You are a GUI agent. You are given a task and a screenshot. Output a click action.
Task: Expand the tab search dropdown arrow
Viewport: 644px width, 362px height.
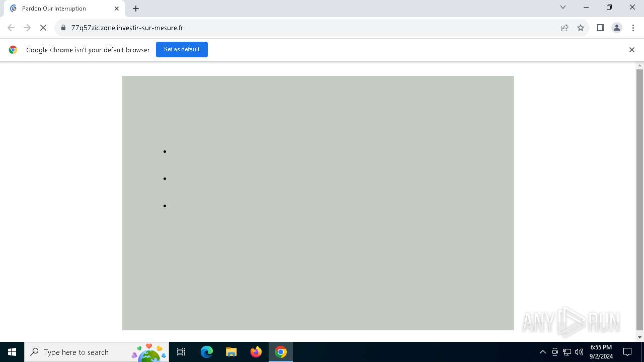563,7
